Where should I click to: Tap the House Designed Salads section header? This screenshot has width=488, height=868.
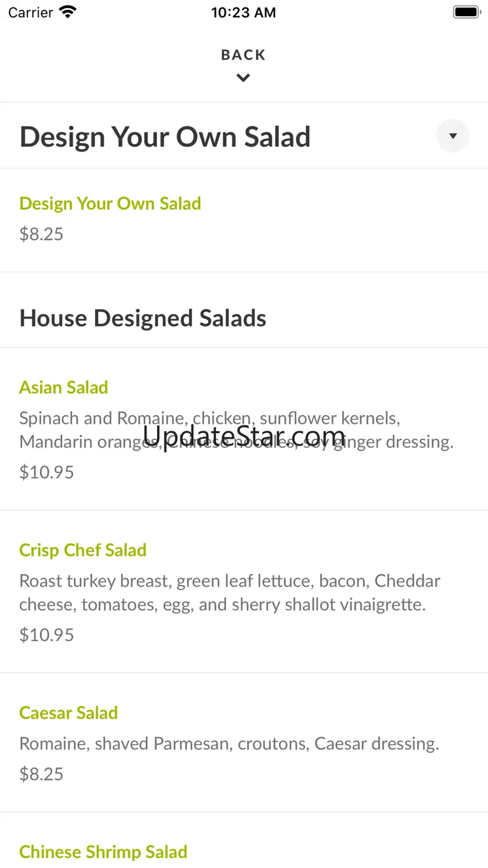pyautogui.click(x=143, y=318)
